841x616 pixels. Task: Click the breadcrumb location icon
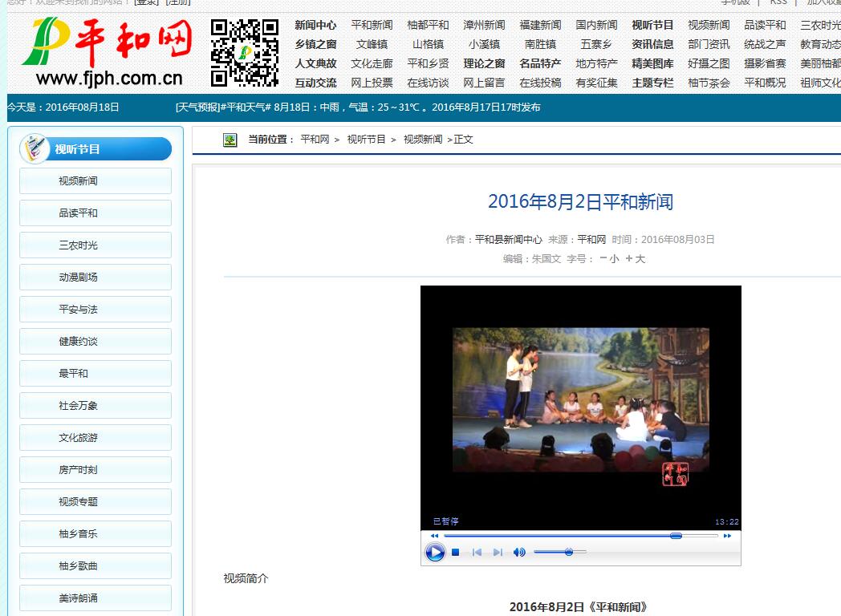pyautogui.click(x=230, y=140)
